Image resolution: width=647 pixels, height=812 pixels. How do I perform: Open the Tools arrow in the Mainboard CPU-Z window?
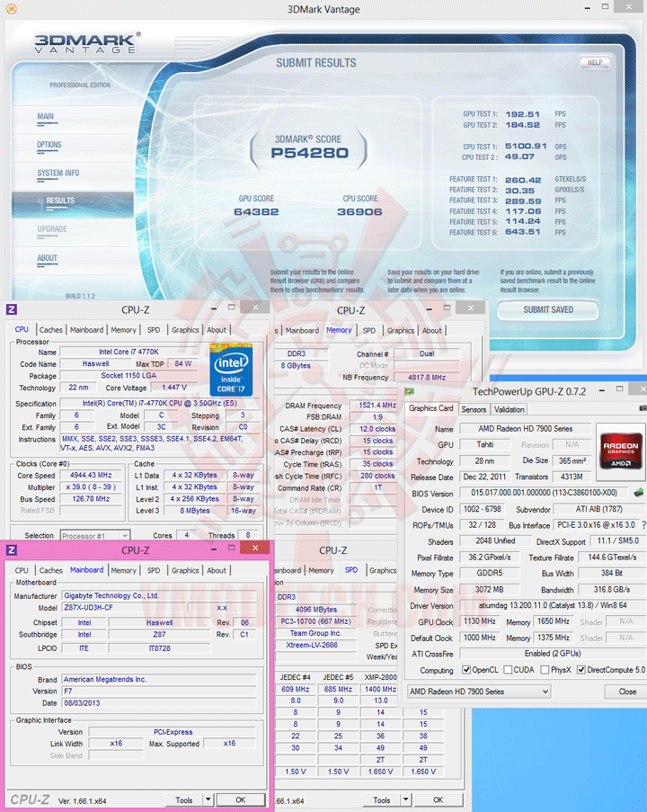coord(208,799)
